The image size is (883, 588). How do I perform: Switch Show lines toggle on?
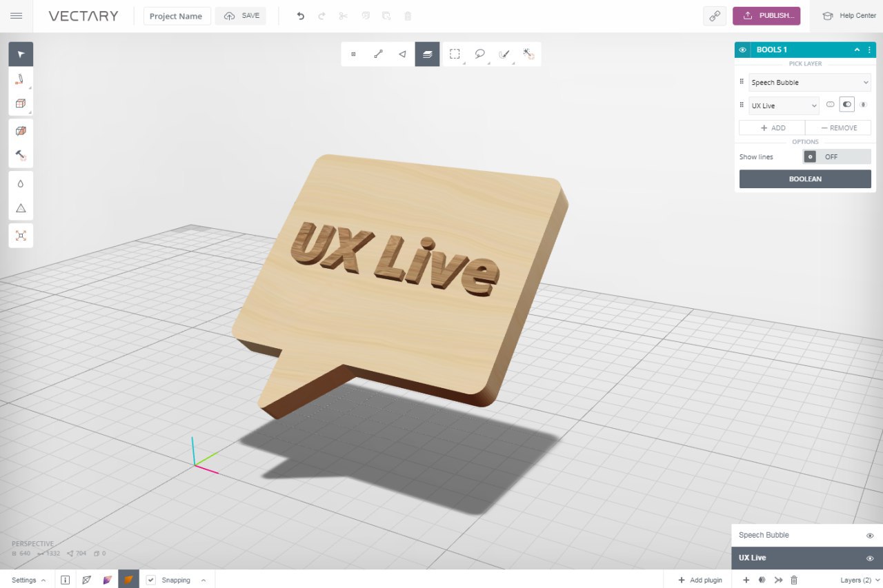point(837,156)
